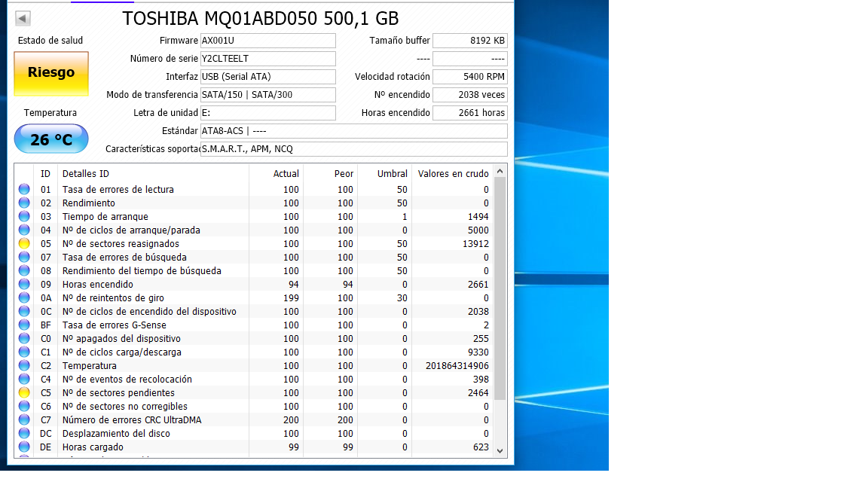This screenshot has height=488, width=868.
Task: Click the power-on count field 2038 veces
Action: coord(470,95)
